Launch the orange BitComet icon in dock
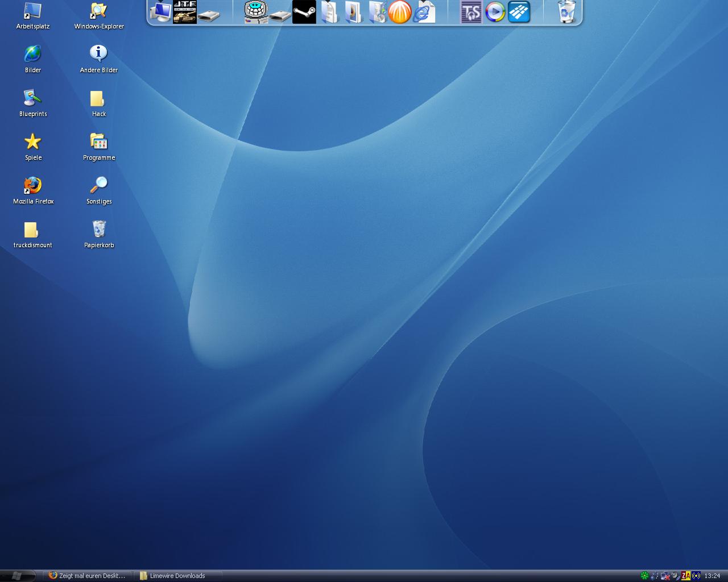This screenshot has width=728, height=582. [x=399, y=12]
